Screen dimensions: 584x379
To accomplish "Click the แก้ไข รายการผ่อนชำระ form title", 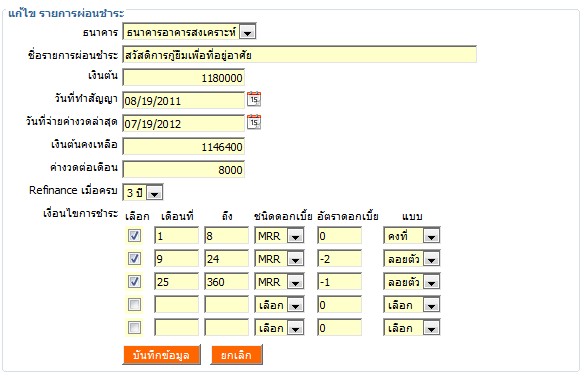I will [x=66, y=13].
